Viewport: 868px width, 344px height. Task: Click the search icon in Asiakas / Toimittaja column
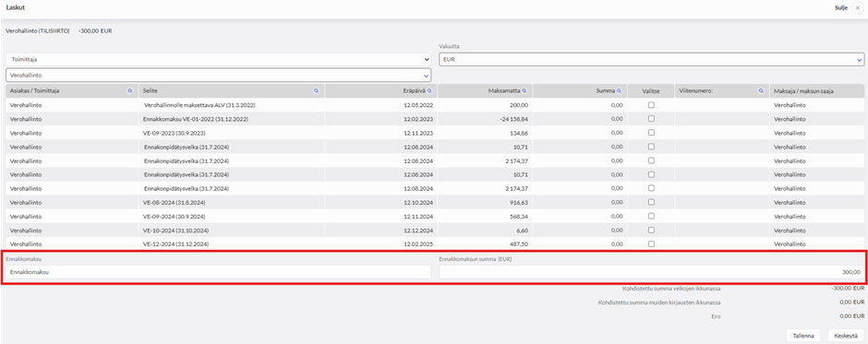click(x=130, y=90)
